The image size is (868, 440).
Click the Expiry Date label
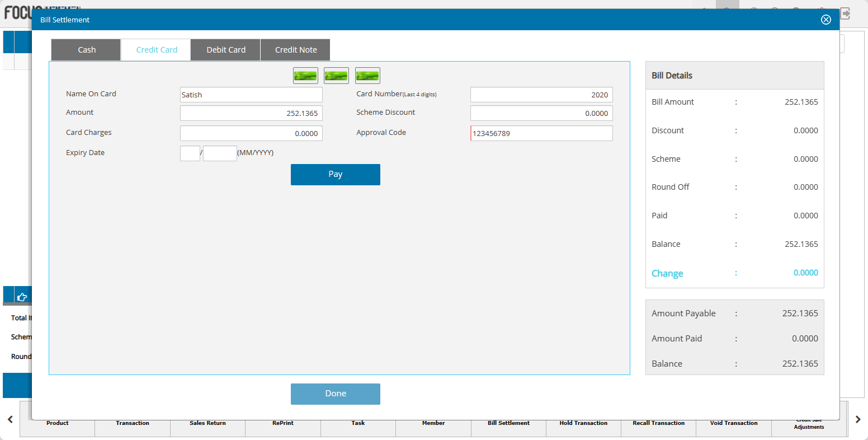click(x=85, y=153)
